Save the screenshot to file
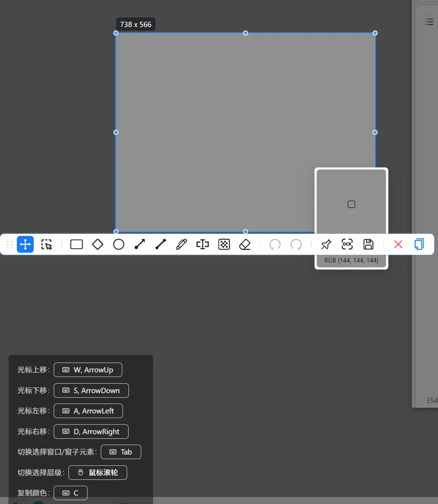438x504 pixels. pos(368,244)
